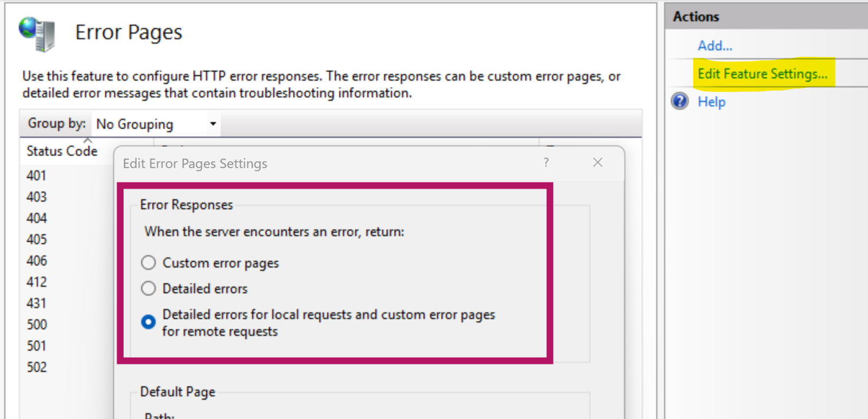Image resolution: width=868 pixels, height=419 pixels.
Task: Select the 500 status code row
Action: tap(36, 325)
